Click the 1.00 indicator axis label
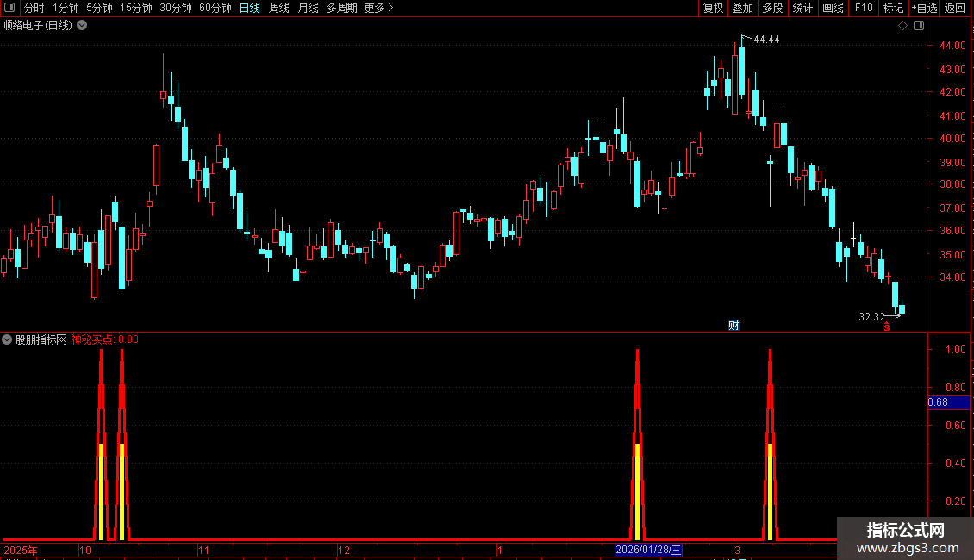Screen dimensions: 974x560 click(955, 350)
